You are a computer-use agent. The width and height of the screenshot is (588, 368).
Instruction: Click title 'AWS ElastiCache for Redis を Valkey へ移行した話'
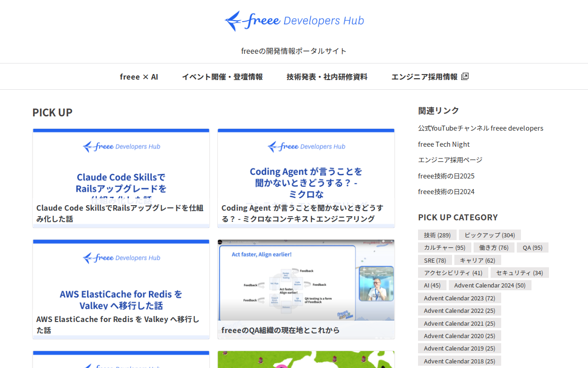tap(118, 325)
